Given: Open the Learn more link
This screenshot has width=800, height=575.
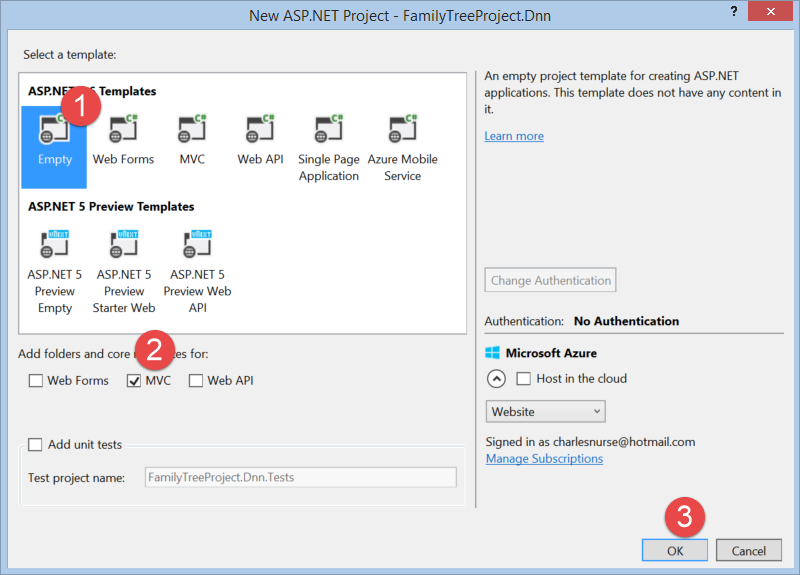Looking at the screenshot, I should pos(514,136).
